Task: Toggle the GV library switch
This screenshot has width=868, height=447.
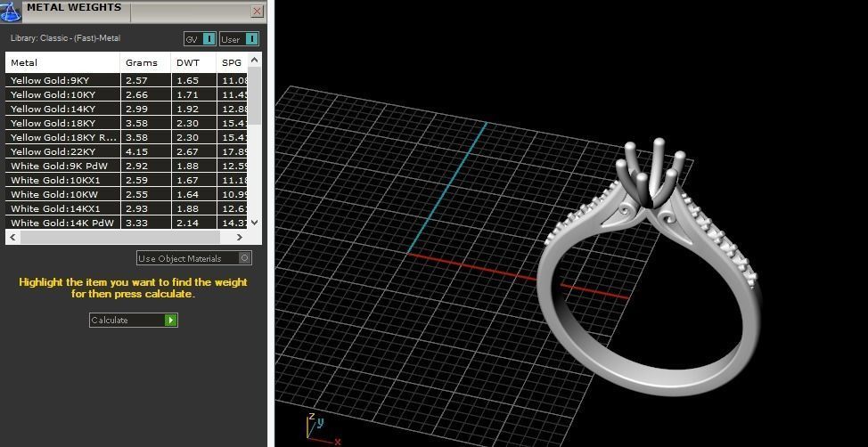Action: pos(200,39)
